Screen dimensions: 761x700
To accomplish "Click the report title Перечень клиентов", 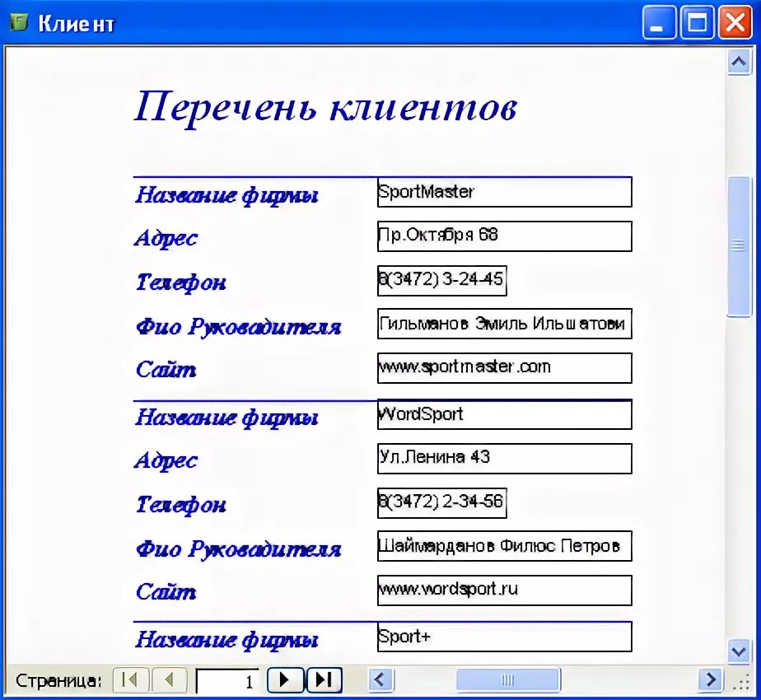I will (x=326, y=108).
